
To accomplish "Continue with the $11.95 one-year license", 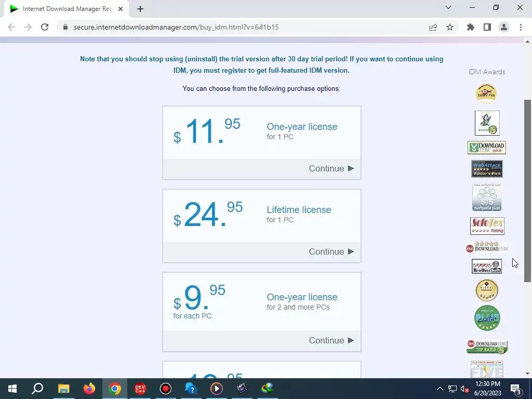I will click(x=331, y=169).
